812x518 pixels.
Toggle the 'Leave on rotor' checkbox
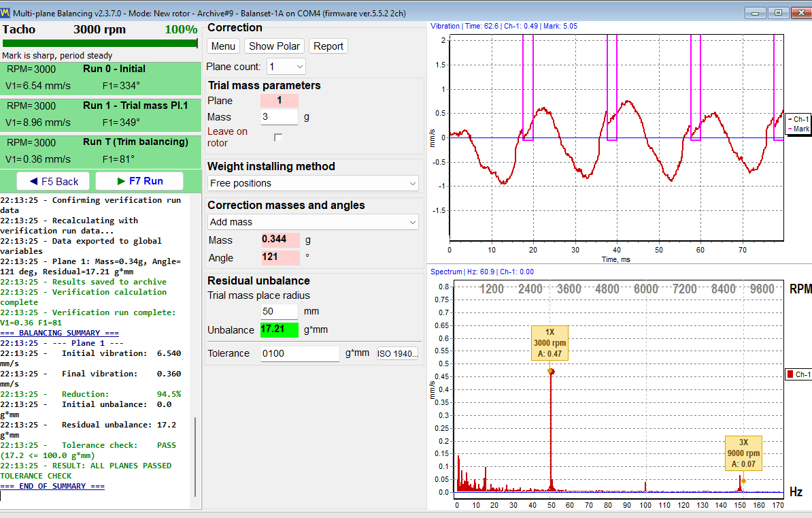278,137
